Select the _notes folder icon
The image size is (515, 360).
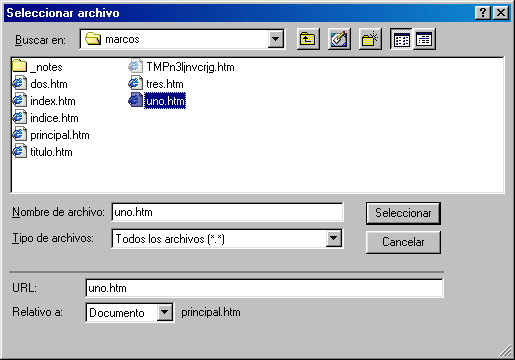tap(19, 66)
